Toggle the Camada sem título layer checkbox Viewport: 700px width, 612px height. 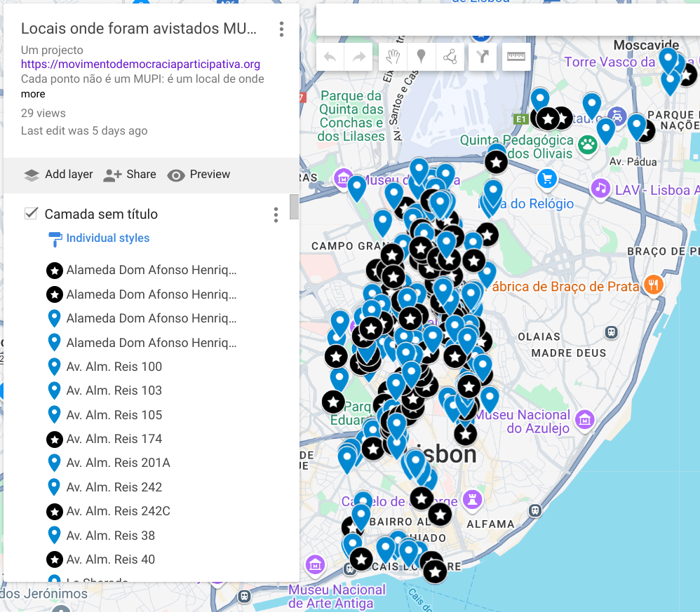coord(31,214)
